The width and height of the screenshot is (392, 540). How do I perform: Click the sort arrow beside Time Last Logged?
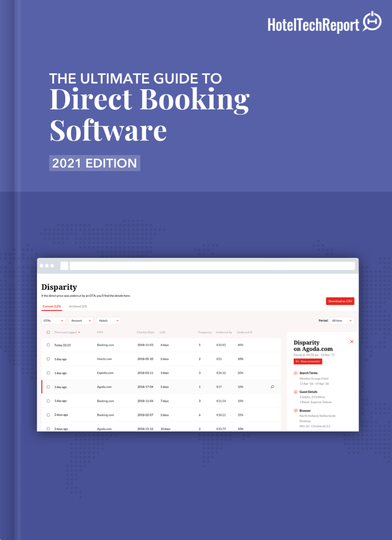point(79,332)
